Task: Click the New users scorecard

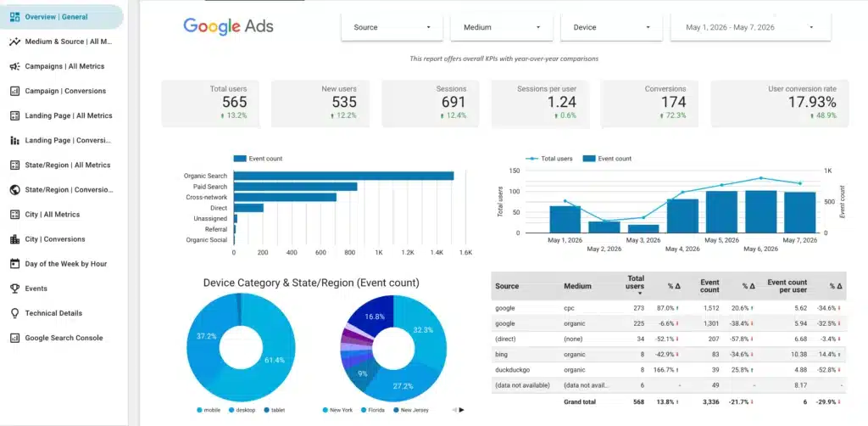Action: (x=320, y=104)
